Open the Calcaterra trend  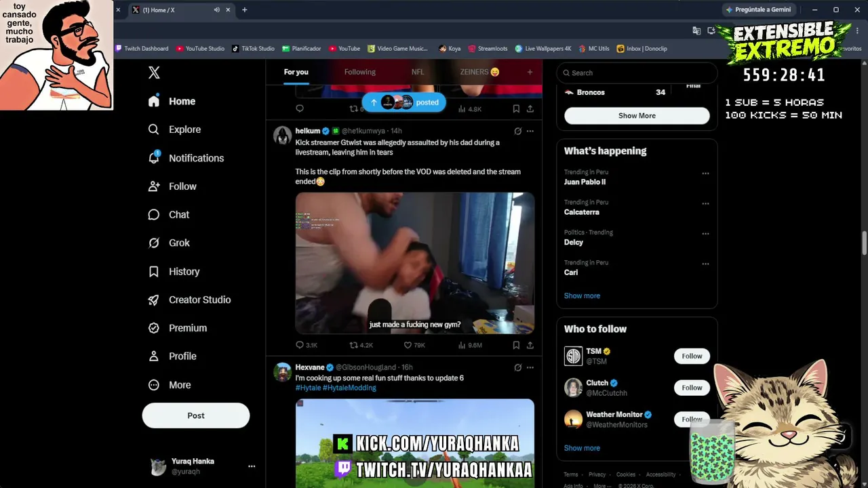582,212
